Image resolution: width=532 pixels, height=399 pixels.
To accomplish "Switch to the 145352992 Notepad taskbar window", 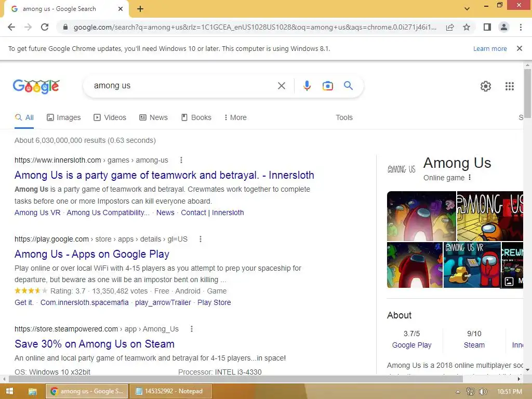I will click(x=170, y=391).
